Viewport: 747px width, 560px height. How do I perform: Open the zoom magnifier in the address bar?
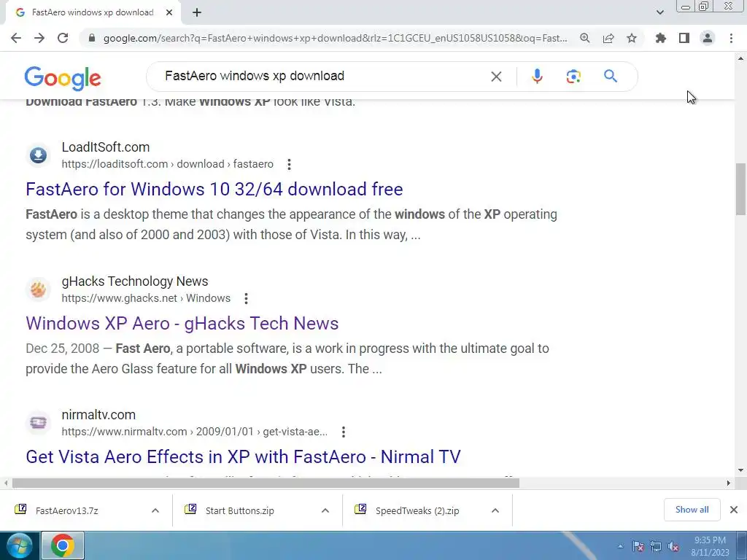[x=585, y=38]
